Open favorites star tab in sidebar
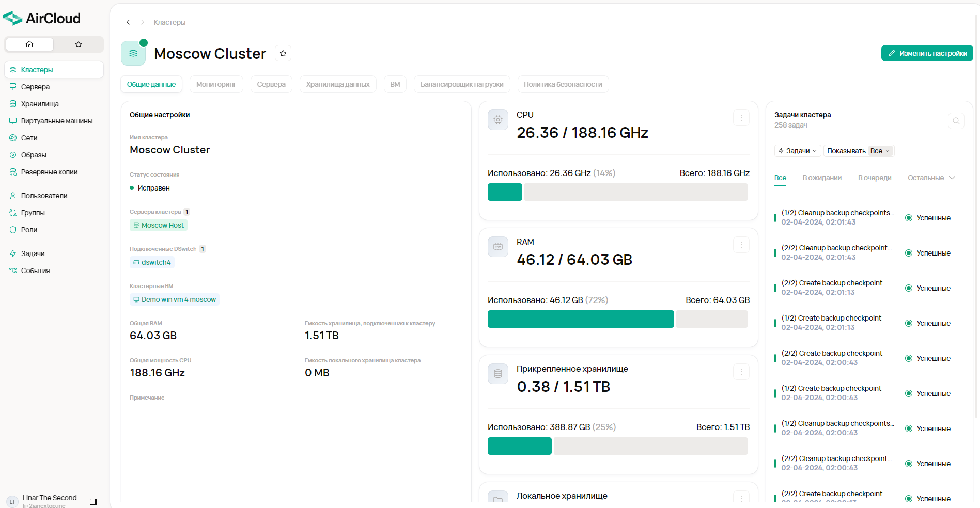Screen dimensions: 980x508 pos(79,44)
